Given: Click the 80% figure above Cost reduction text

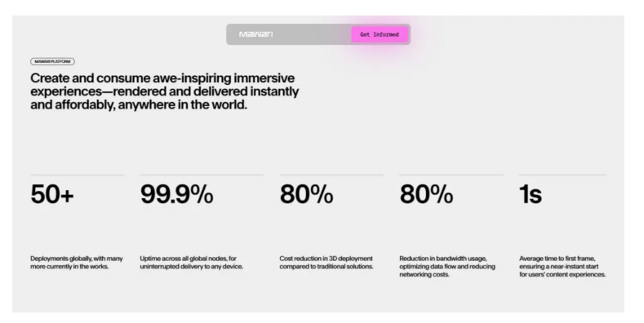Looking at the screenshot, I should 306,194.
